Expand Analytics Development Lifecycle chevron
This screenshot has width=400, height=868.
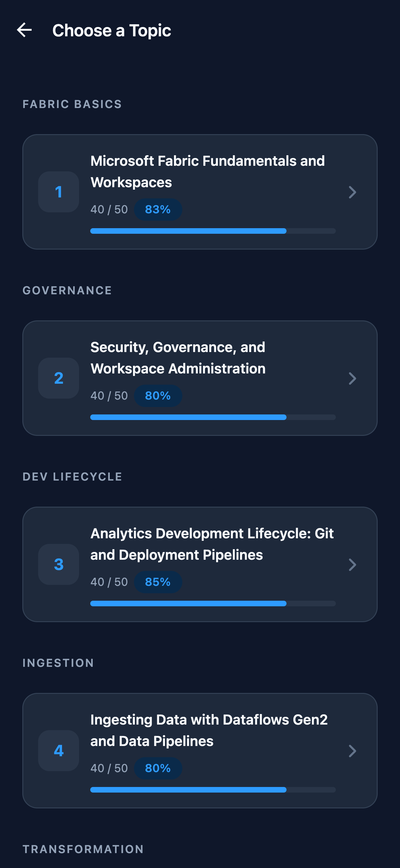click(x=352, y=565)
